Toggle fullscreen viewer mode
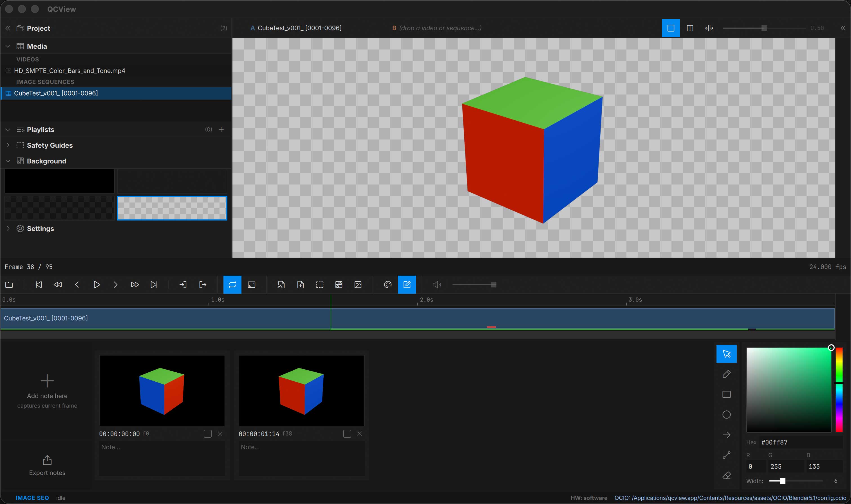 tap(252, 285)
